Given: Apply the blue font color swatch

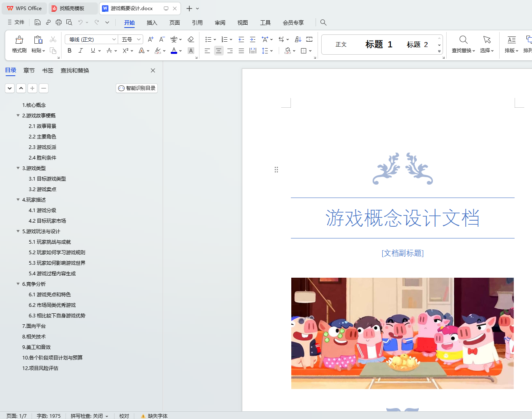Looking at the screenshot, I should point(174,51).
